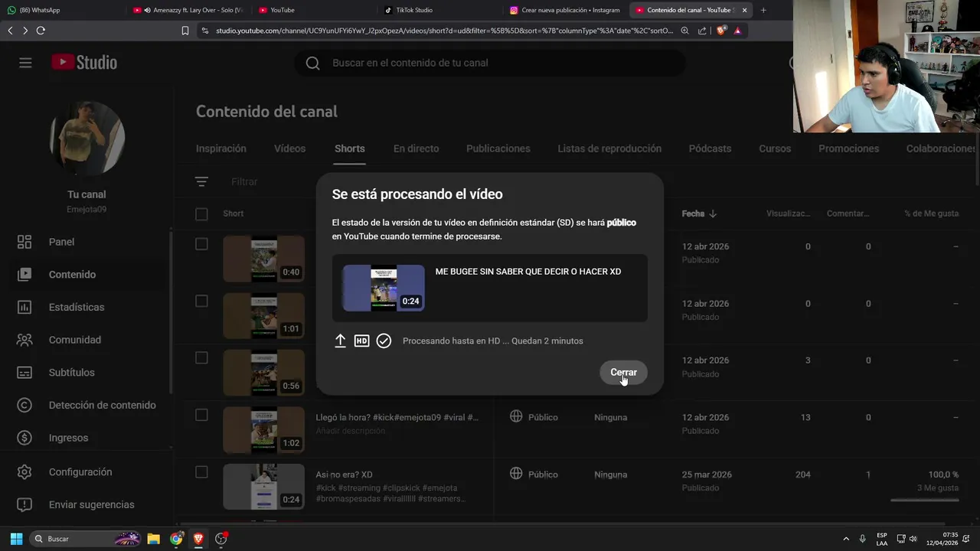Switch to the TikTok Studio browser tab
The height and width of the screenshot is (551, 980).
[x=440, y=10]
